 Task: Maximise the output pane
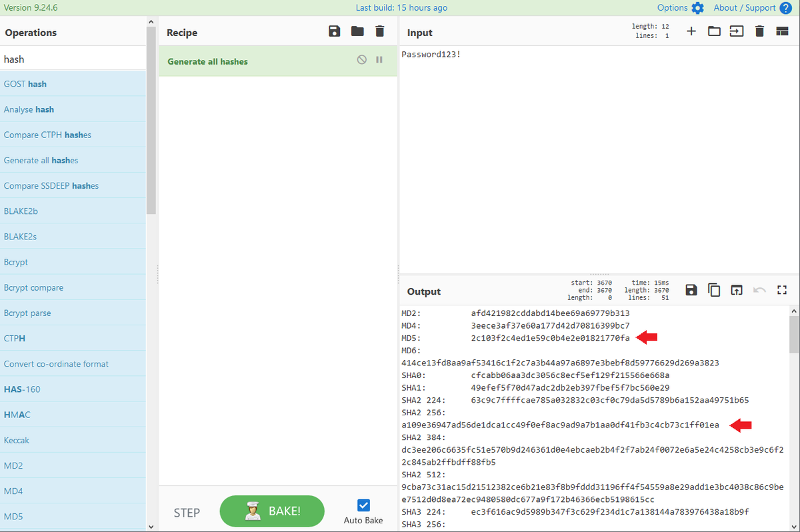click(x=783, y=290)
